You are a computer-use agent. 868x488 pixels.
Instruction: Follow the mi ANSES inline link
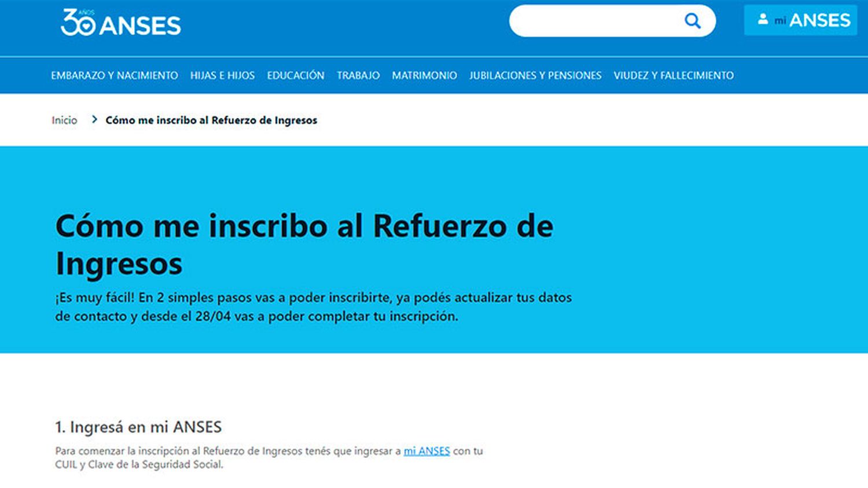pos(426,451)
